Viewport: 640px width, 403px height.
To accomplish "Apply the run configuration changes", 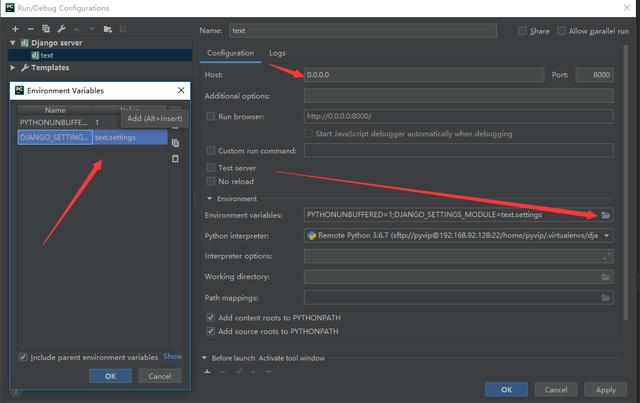I will click(606, 390).
